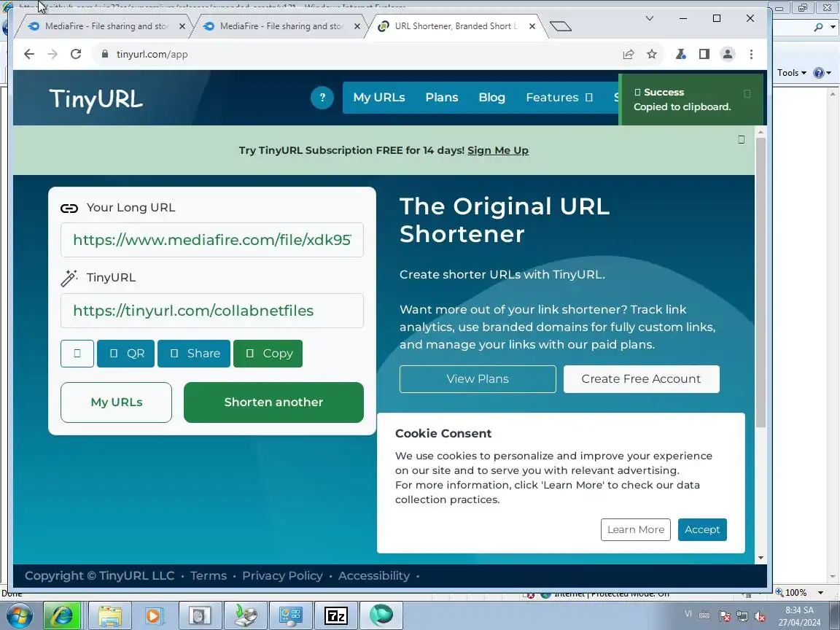840x630 pixels.
Task: Toggle the browser side panel icon
Action: pyautogui.click(x=704, y=54)
